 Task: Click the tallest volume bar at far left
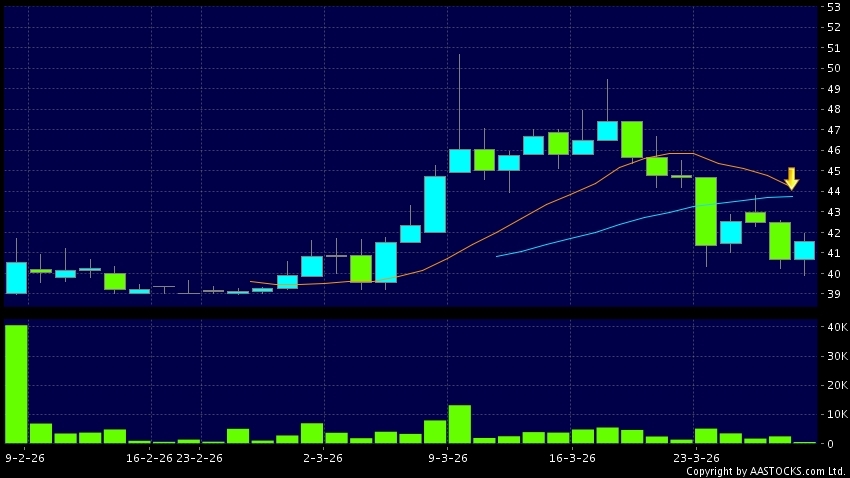pyautogui.click(x=16, y=384)
